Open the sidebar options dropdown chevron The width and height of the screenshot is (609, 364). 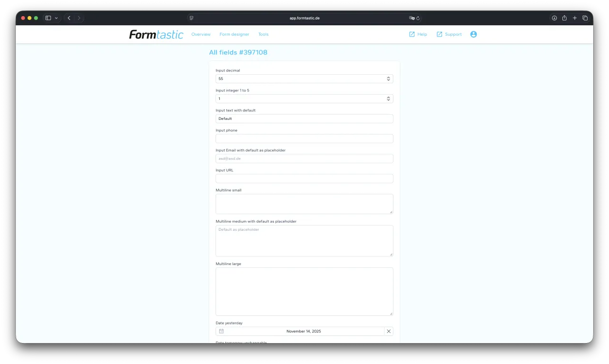(x=56, y=18)
